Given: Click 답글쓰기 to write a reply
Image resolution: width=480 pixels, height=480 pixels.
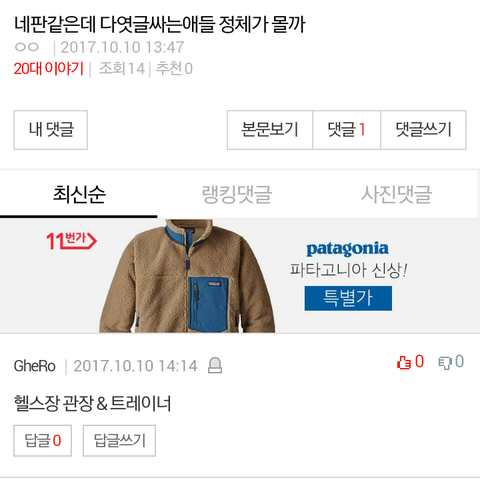Looking at the screenshot, I should pos(119,440).
